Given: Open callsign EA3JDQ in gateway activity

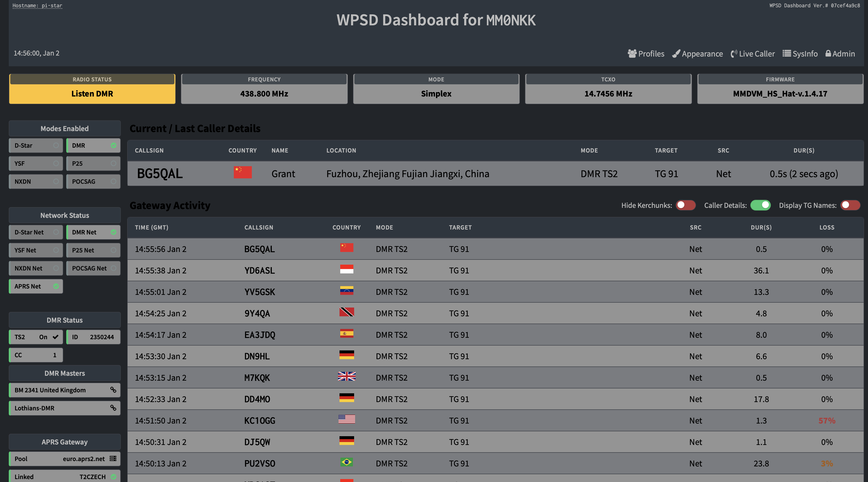Looking at the screenshot, I should point(259,335).
